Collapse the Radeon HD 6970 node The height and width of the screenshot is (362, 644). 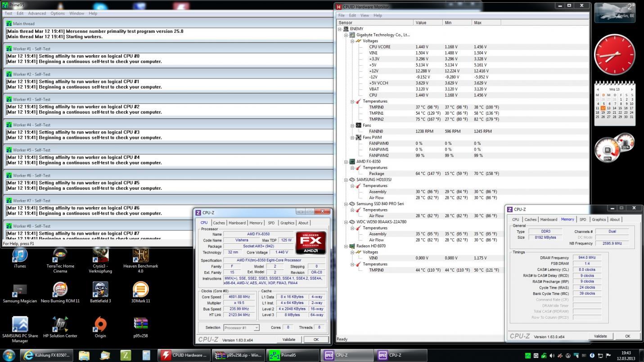(x=346, y=246)
